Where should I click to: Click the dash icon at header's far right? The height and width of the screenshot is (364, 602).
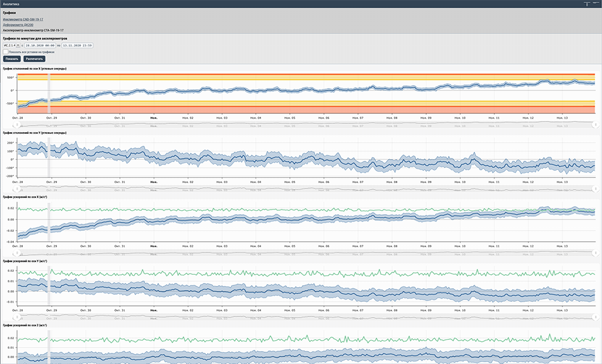[x=595, y=3]
